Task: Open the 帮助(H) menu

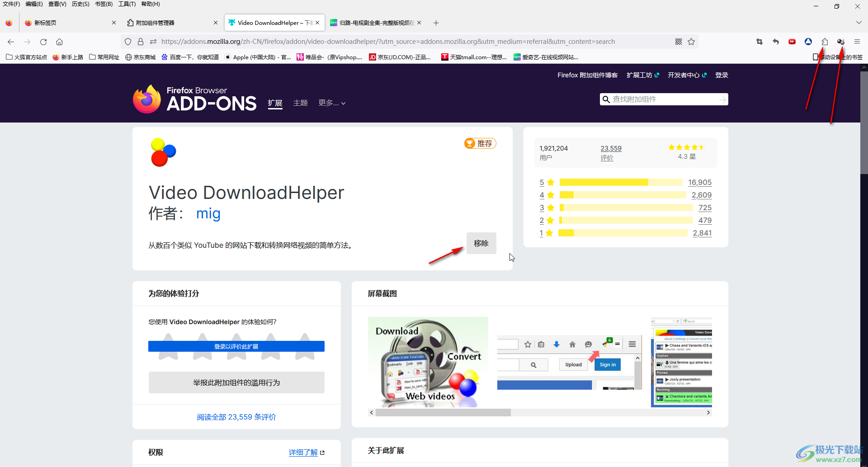Action: pos(151,4)
